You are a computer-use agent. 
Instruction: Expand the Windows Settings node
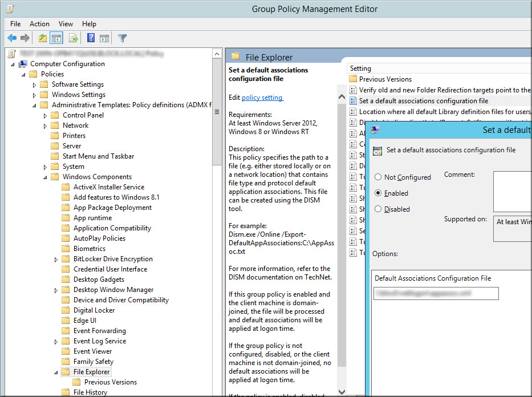(34, 95)
